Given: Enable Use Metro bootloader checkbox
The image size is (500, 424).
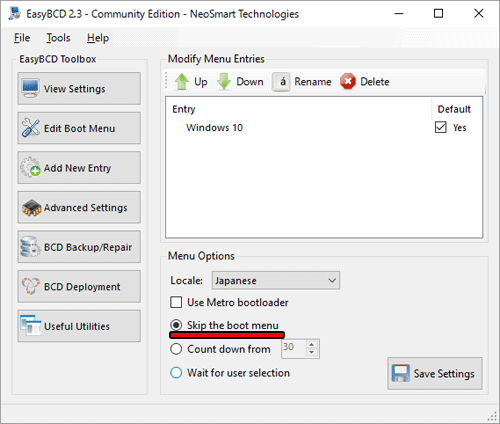Looking at the screenshot, I should [176, 302].
